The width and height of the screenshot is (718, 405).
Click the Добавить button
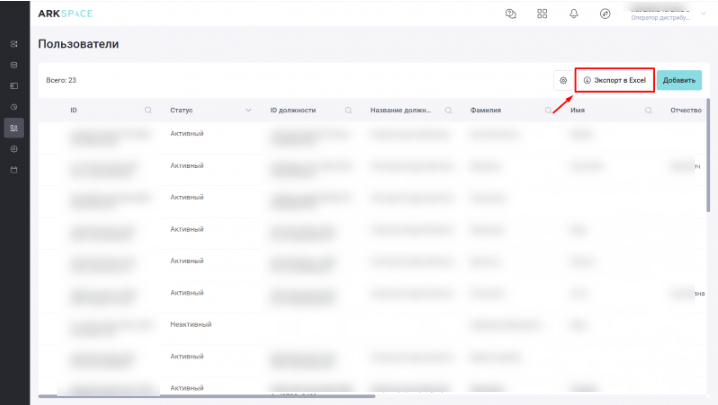coord(679,80)
